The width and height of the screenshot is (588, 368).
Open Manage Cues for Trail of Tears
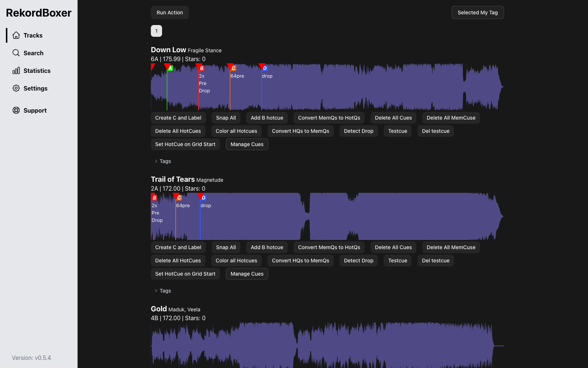pyautogui.click(x=247, y=274)
